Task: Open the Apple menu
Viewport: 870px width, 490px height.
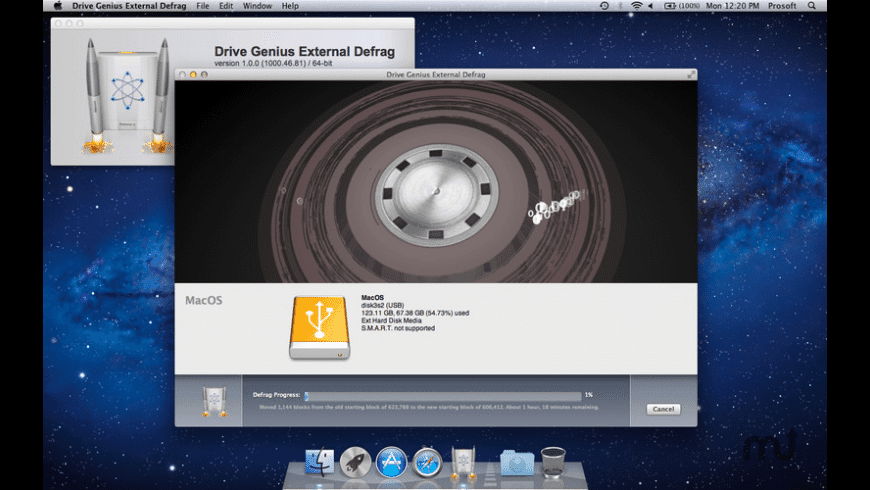Action: click(x=58, y=6)
